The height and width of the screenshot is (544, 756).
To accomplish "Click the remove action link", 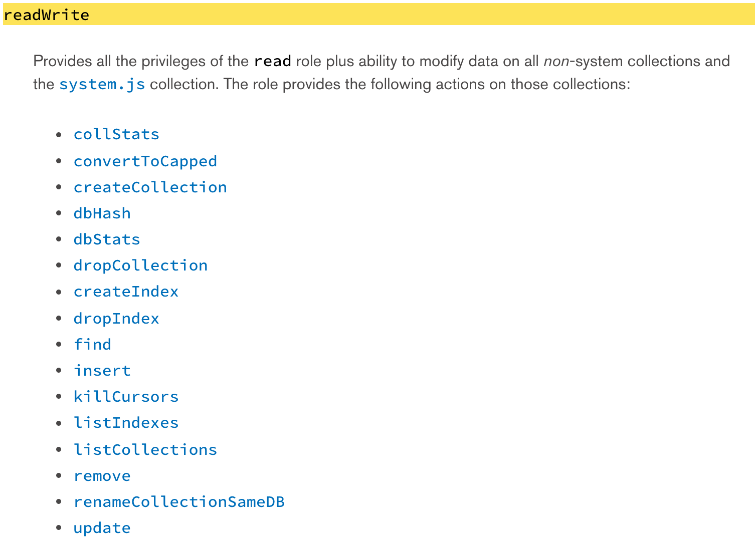I will [102, 476].
